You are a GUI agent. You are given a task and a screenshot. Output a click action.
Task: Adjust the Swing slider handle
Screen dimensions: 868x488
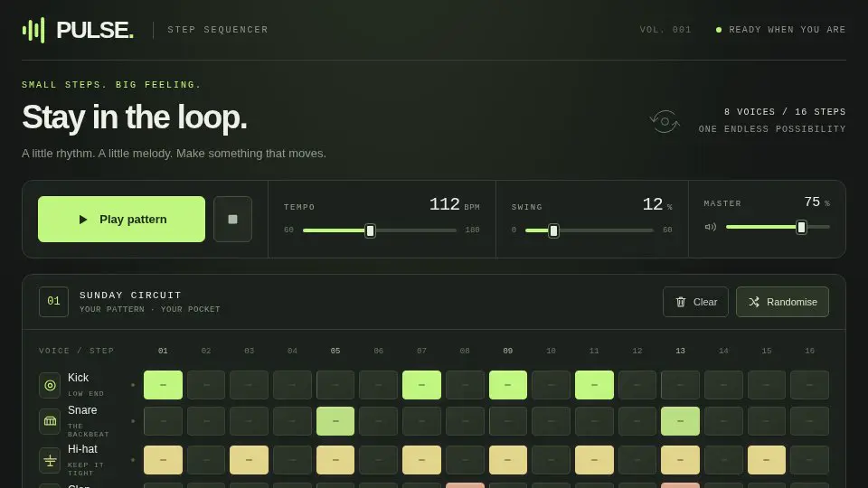point(553,230)
